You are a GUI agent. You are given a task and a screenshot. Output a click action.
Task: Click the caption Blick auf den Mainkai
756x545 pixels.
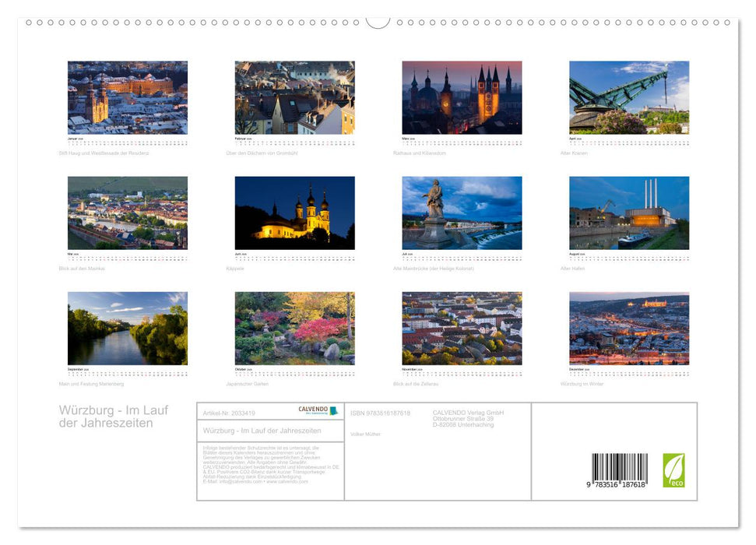(x=81, y=269)
